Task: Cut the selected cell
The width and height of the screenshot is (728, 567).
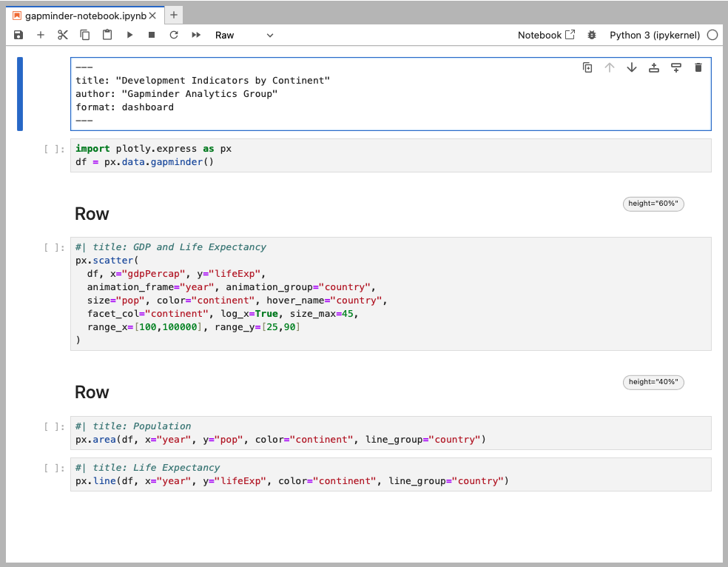Action: [62, 35]
